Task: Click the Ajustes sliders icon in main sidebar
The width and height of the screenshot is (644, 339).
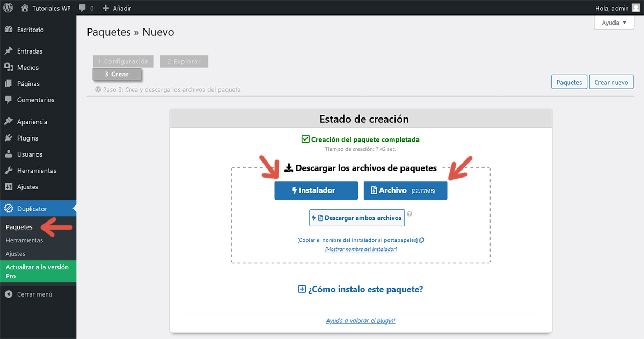Action: 9,187
